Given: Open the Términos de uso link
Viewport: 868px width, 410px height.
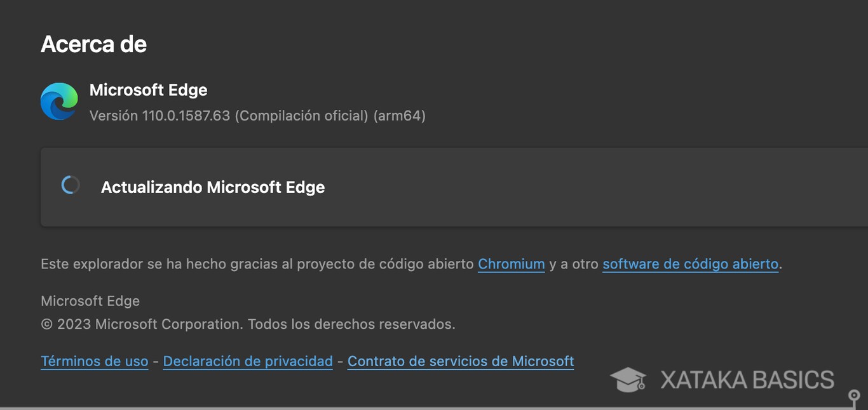Looking at the screenshot, I should point(94,361).
